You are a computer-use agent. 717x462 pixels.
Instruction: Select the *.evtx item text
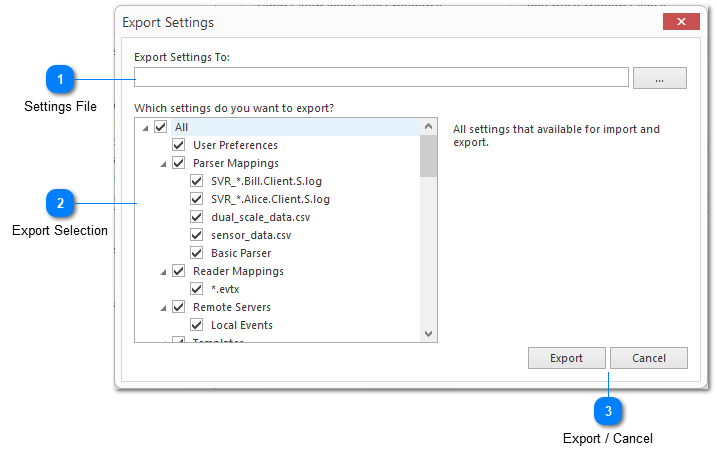point(225,289)
